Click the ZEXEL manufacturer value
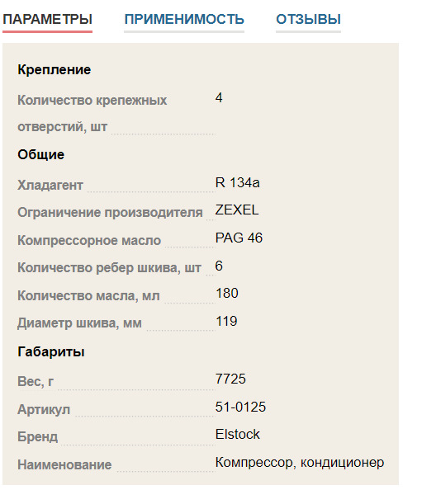Viewport: 422px width, 504px height. click(x=237, y=210)
